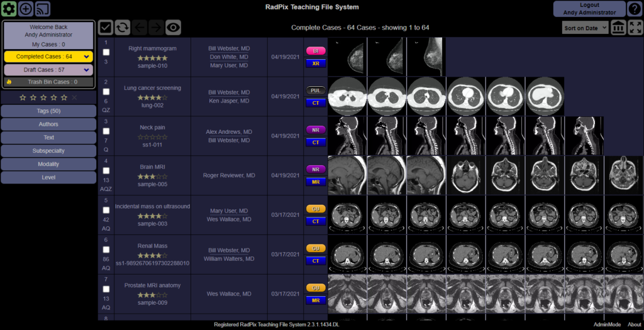The width and height of the screenshot is (644, 330).
Task: Click the date 03/17/2021 on Renal Mass row
Action: click(x=286, y=255)
